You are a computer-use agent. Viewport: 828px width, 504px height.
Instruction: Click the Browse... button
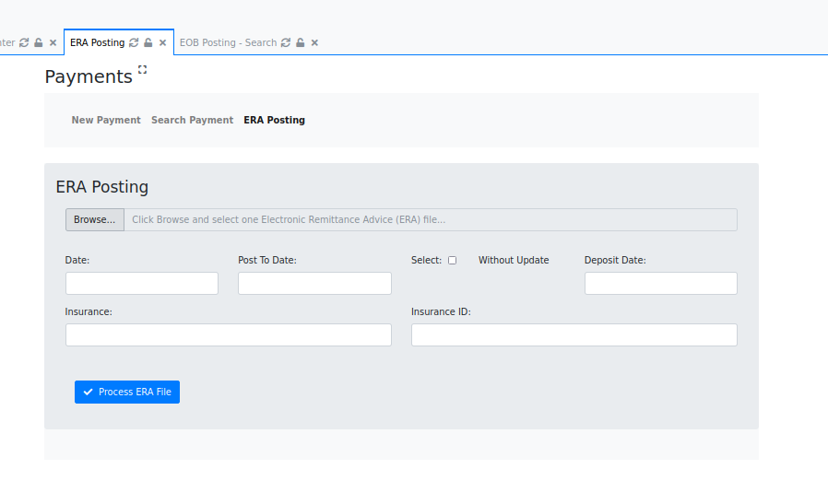pyautogui.click(x=95, y=219)
